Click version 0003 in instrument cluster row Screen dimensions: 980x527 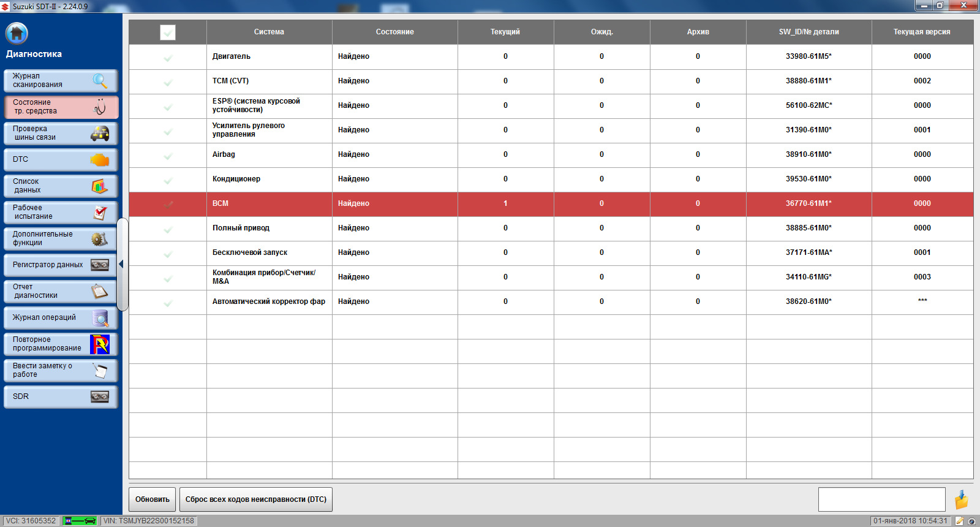[x=922, y=277]
